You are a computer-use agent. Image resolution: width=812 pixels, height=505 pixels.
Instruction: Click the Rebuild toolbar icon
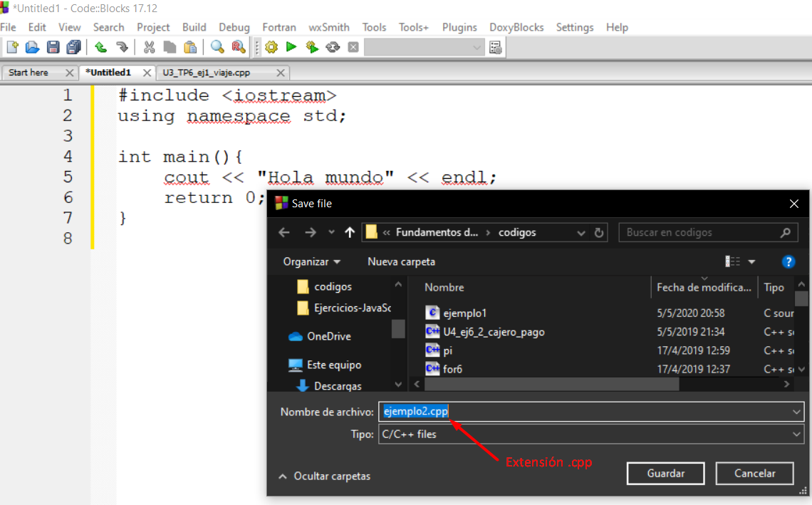click(x=332, y=47)
